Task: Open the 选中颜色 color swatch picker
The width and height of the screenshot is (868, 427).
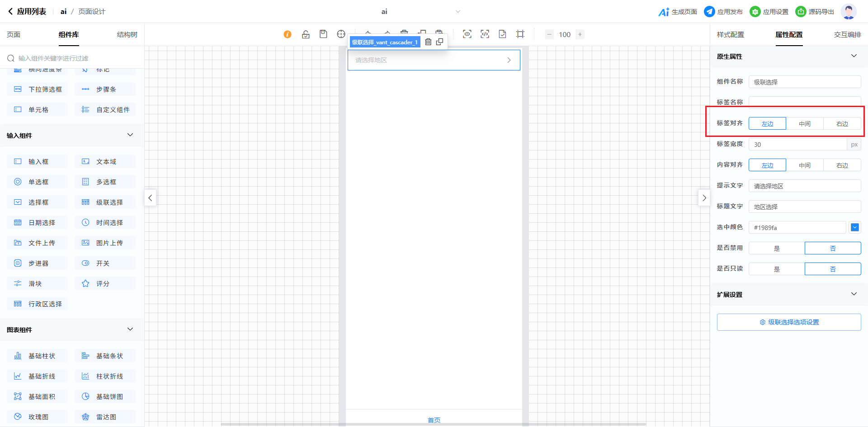Action: [x=854, y=228]
